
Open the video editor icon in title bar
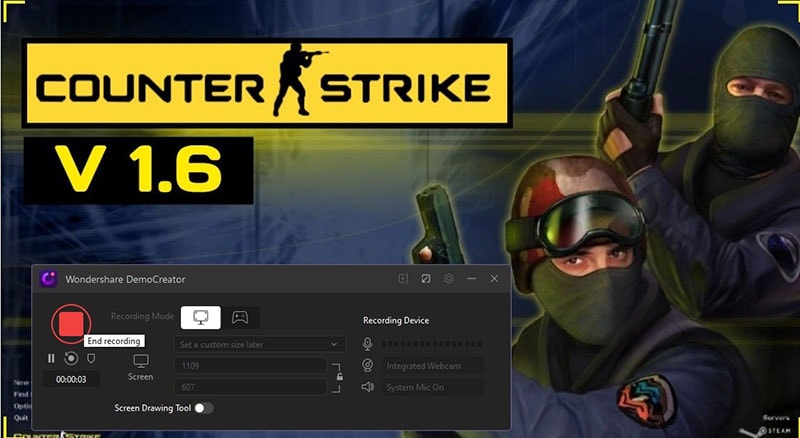pos(403,279)
